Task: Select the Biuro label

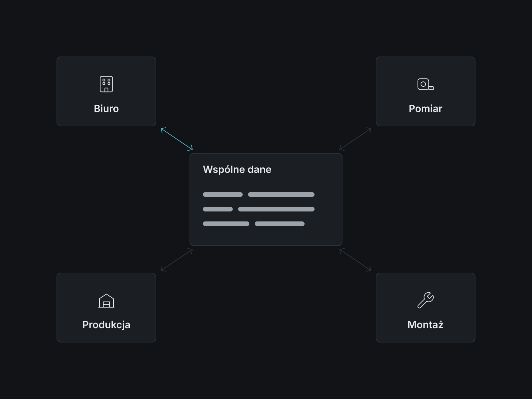Action: [x=106, y=109]
